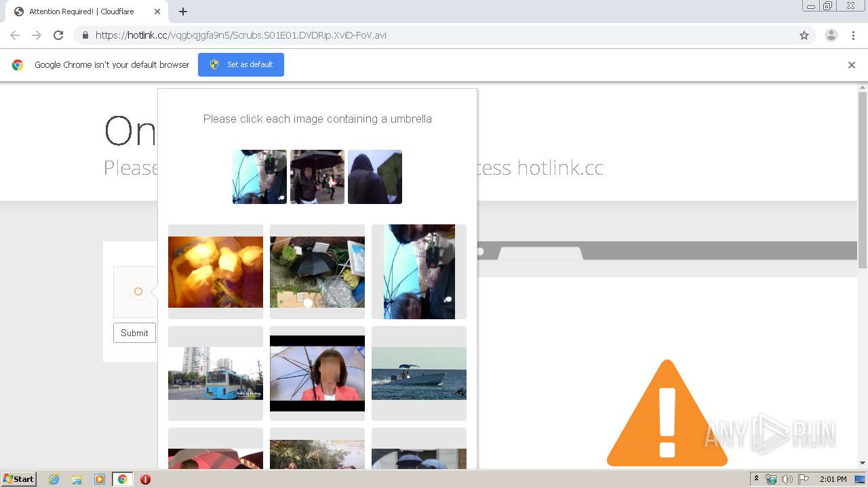This screenshot has width=868, height=488.
Task: Open the network tray icon
Action: [771, 479]
